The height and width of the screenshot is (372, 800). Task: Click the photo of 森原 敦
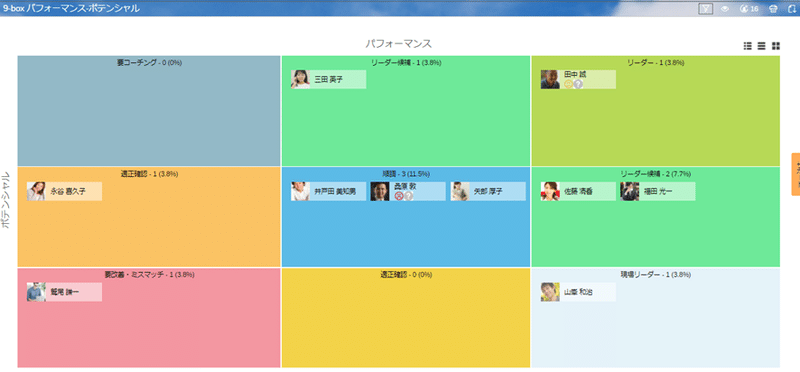380,191
